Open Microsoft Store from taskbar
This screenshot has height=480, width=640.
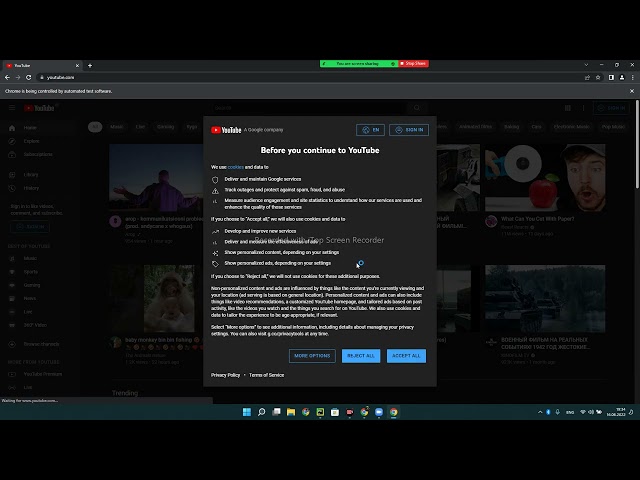335,412
